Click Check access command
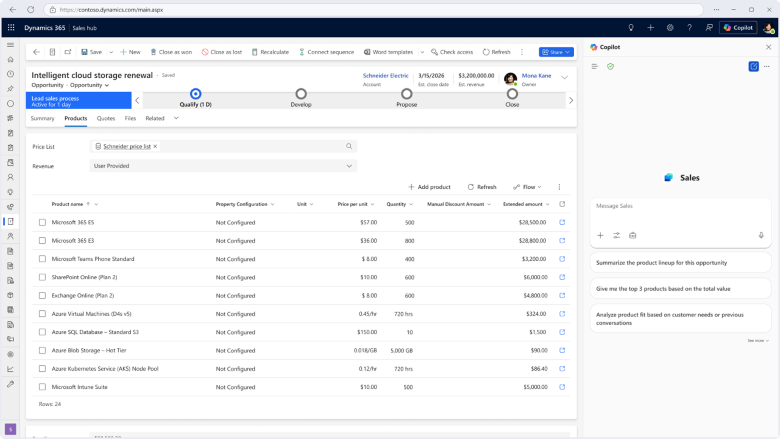Image resolution: width=780 pixels, height=439 pixels. pyautogui.click(x=452, y=52)
